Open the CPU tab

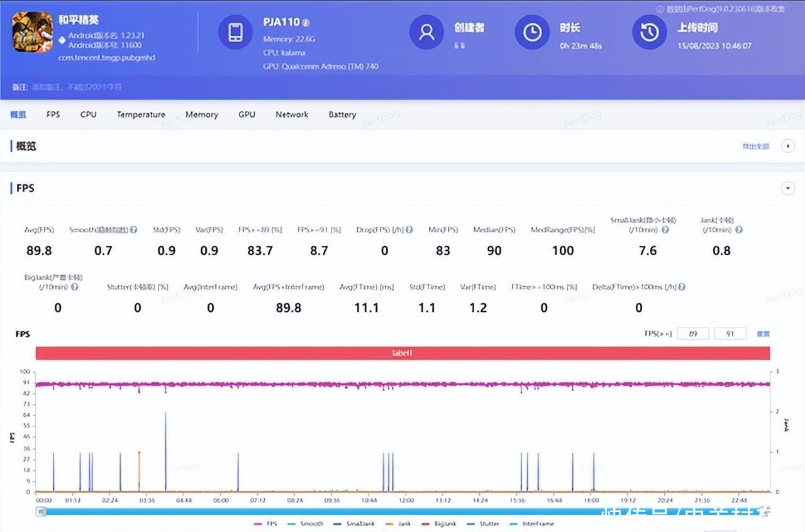(x=89, y=114)
